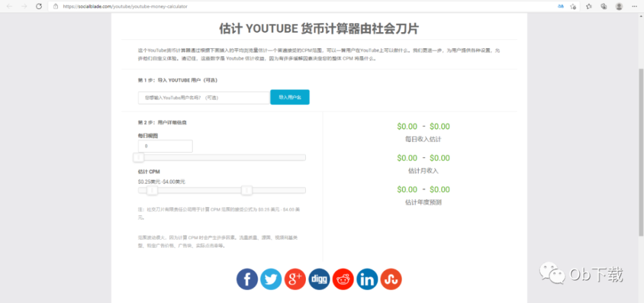The height and width of the screenshot is (303, 644).
Task: Add page to favorites star icon
Action: coord(573,6)
